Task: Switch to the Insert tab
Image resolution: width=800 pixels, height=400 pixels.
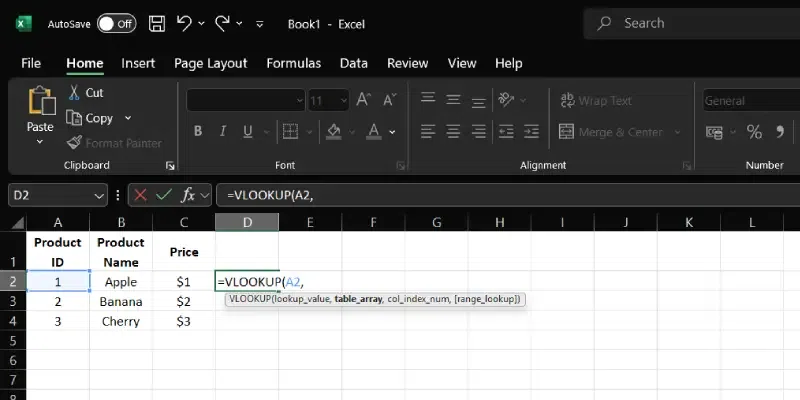Action: (138, 63)
